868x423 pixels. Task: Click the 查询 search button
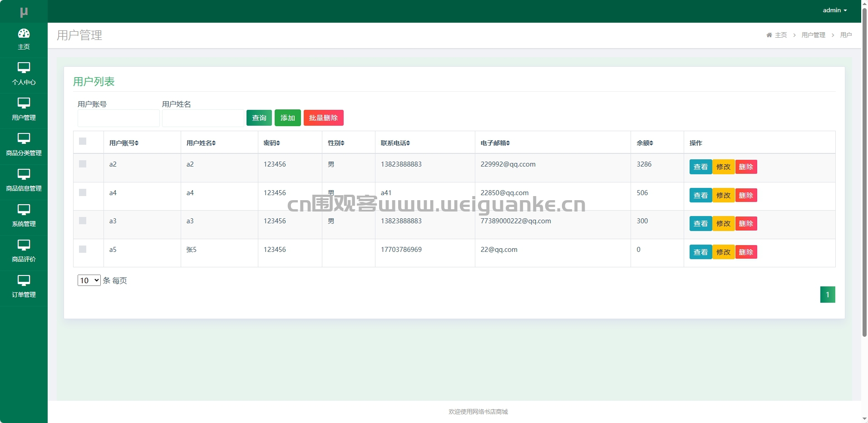[259, 118]
